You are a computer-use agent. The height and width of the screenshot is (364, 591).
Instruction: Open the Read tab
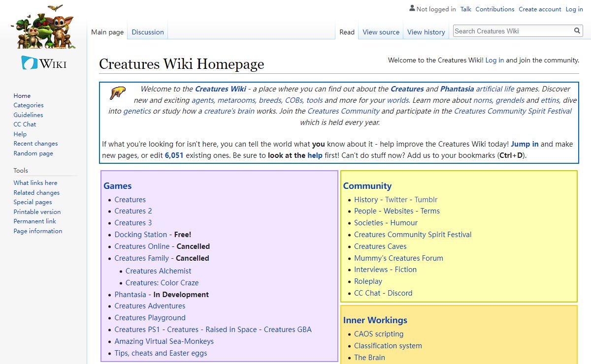(x=347, y=32)
